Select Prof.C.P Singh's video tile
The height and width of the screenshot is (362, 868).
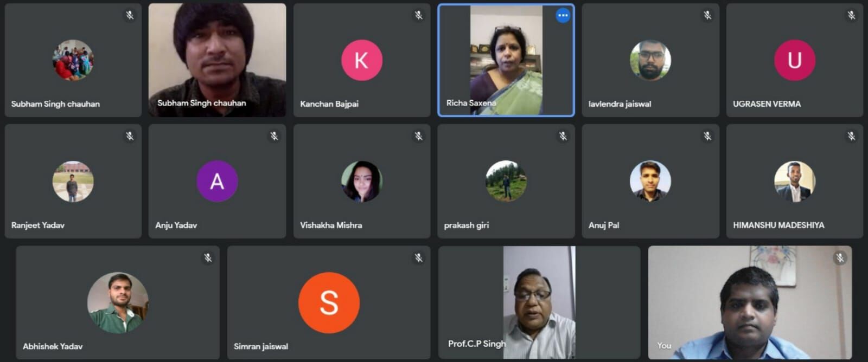coord(539,302)
